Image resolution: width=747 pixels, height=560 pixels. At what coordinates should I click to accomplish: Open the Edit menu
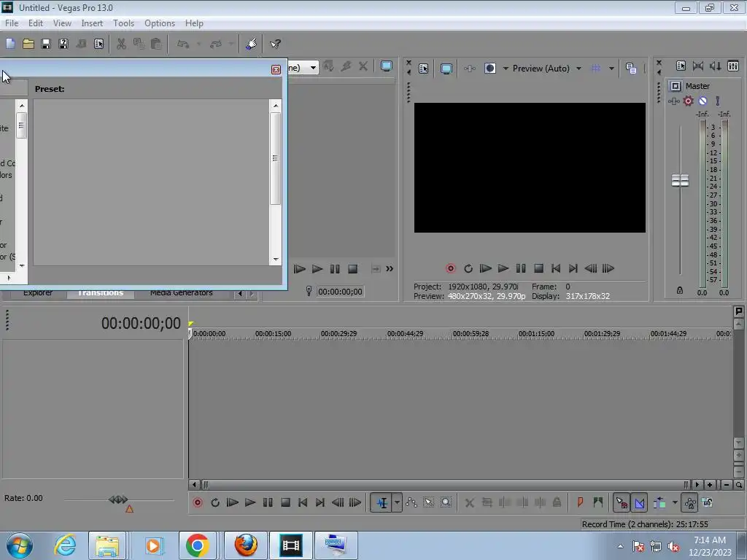[x=36, y=23]
